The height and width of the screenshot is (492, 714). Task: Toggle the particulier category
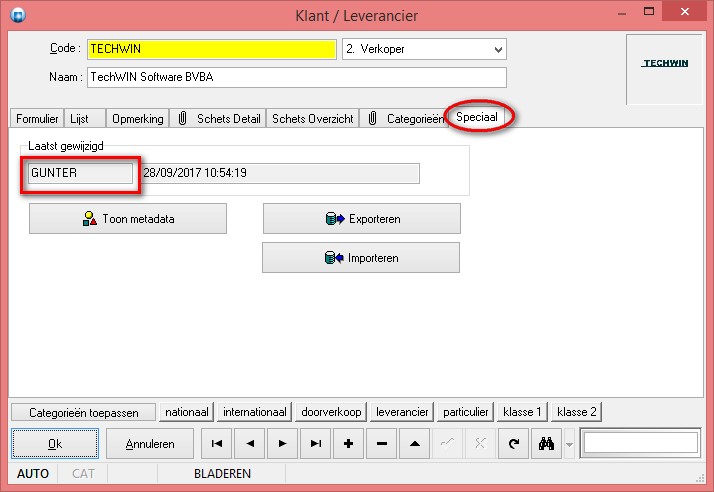point(465,412)
